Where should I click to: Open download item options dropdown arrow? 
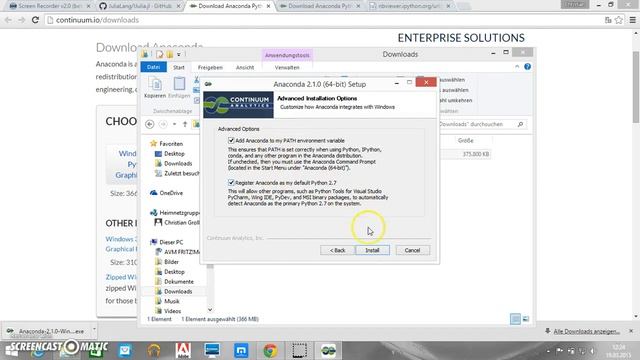(x=94, y=329)
